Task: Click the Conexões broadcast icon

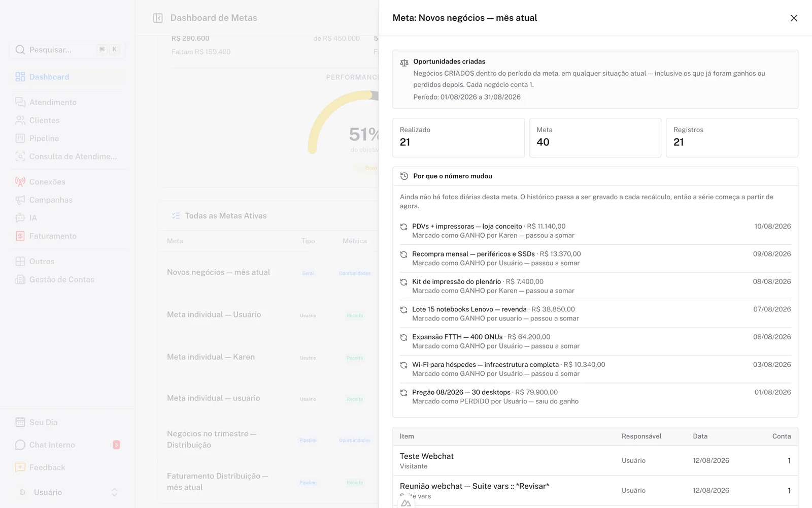Action: tap(20, 182)
